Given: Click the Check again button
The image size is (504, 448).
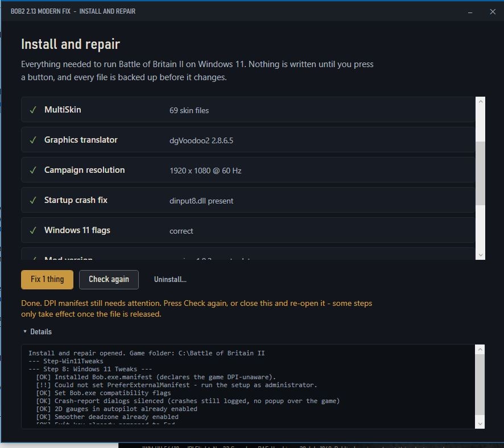Looking at the screenshot, I should (109, 279).
